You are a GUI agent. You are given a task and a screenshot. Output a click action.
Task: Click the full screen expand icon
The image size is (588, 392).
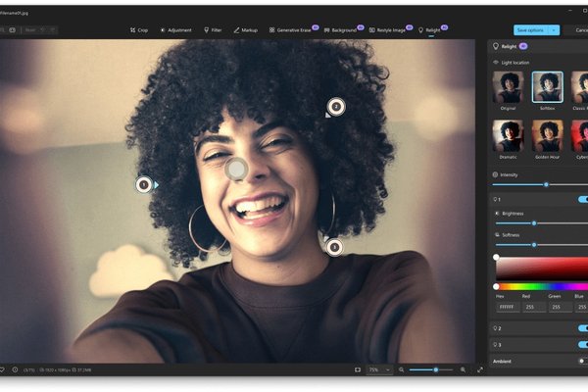click(x=480, y=369)
